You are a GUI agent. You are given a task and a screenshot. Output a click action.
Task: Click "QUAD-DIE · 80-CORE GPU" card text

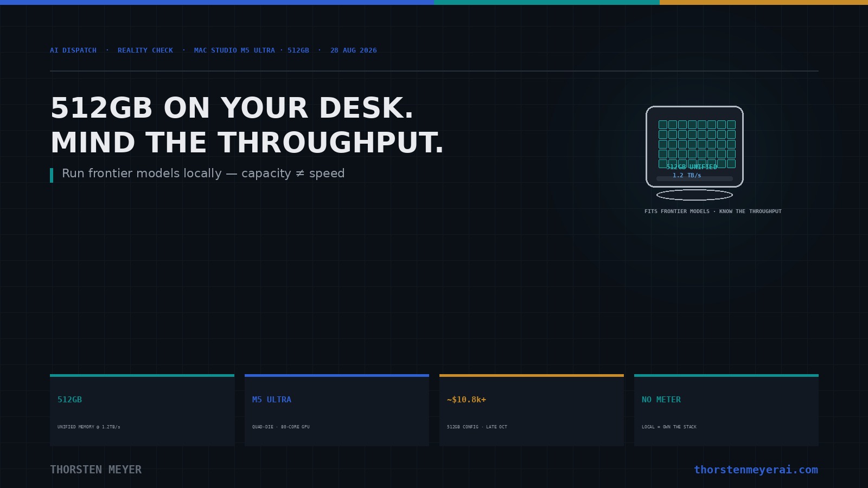tap(281, 427)
